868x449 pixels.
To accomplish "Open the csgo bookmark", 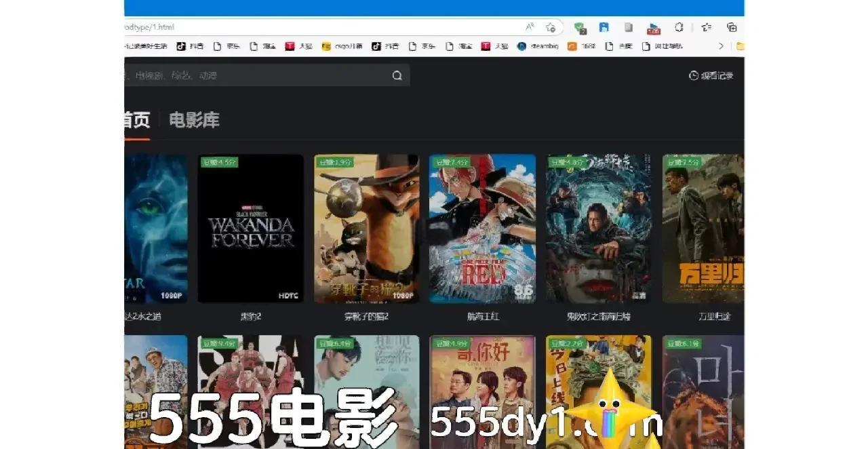I will click(x=342, y=46).
